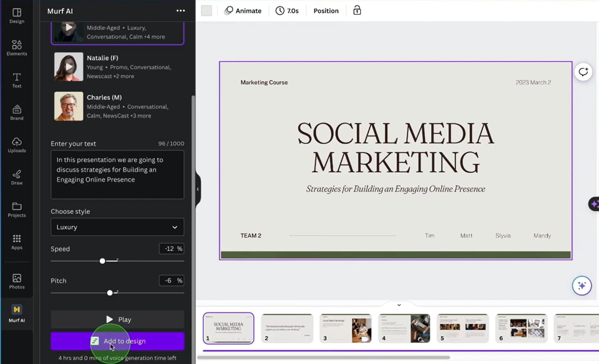Open the Draw sidebar tab
Screen dimensions: 599x364
coord(17,177)
